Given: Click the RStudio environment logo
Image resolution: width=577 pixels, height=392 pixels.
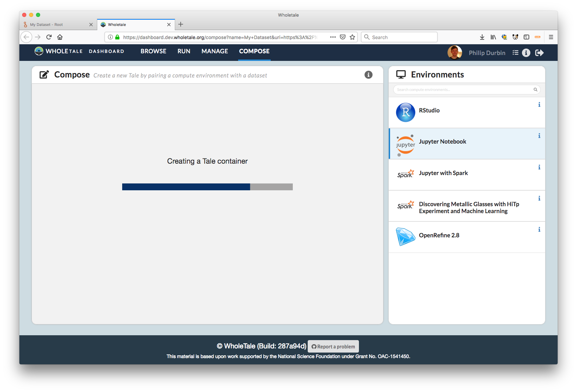Looking at the screenshot, I should click(x=405, y=112).
